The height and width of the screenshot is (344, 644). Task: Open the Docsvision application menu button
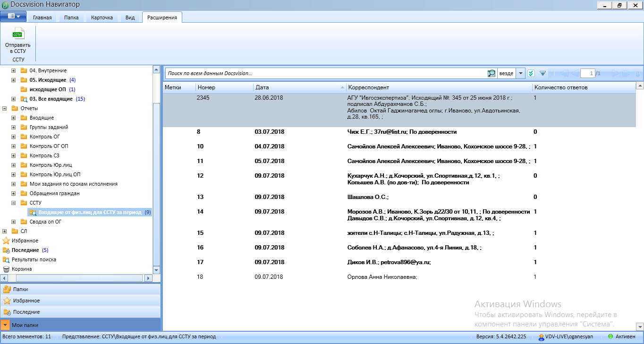coord(13,17)
